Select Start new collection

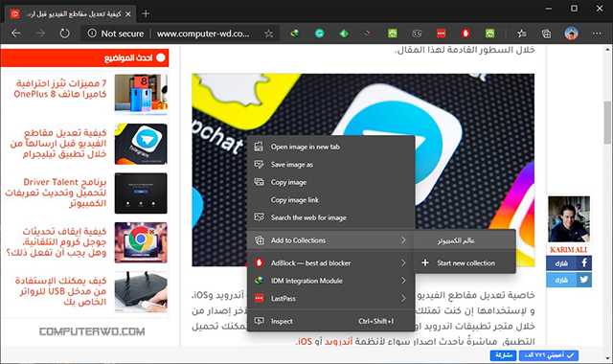[465, 263]
